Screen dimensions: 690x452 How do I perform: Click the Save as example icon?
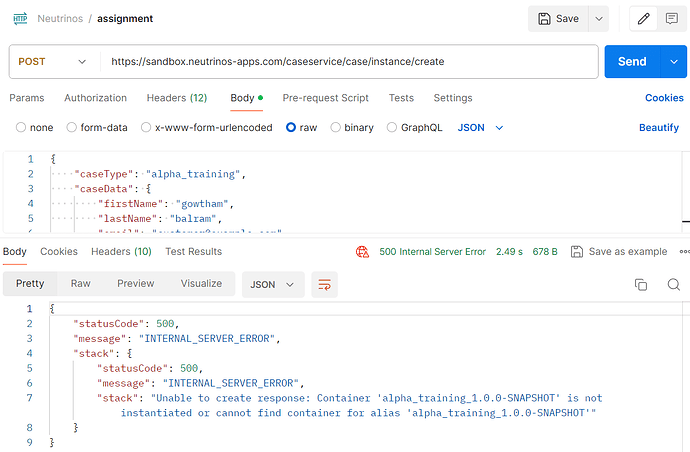(x=574, y=252)
